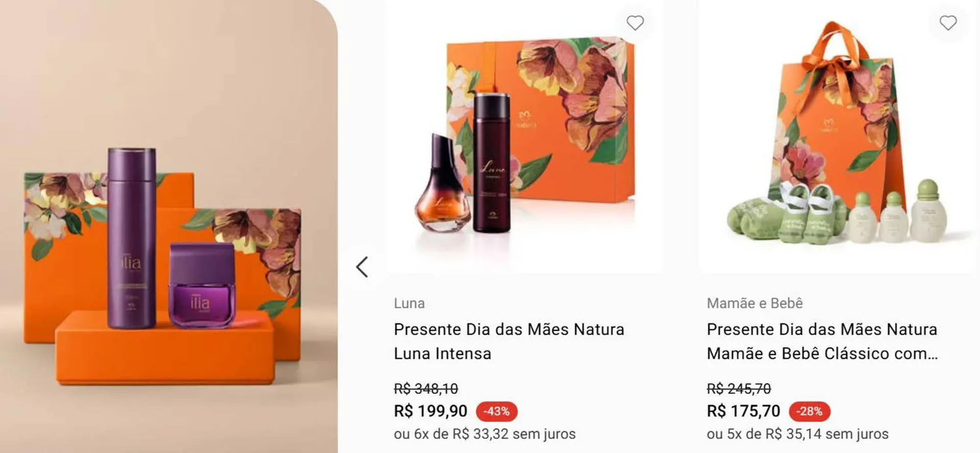Screen dimensions: 980x453
Task: Click the 5x de R$ 35,14 installment text
Action: pos(797,434)
